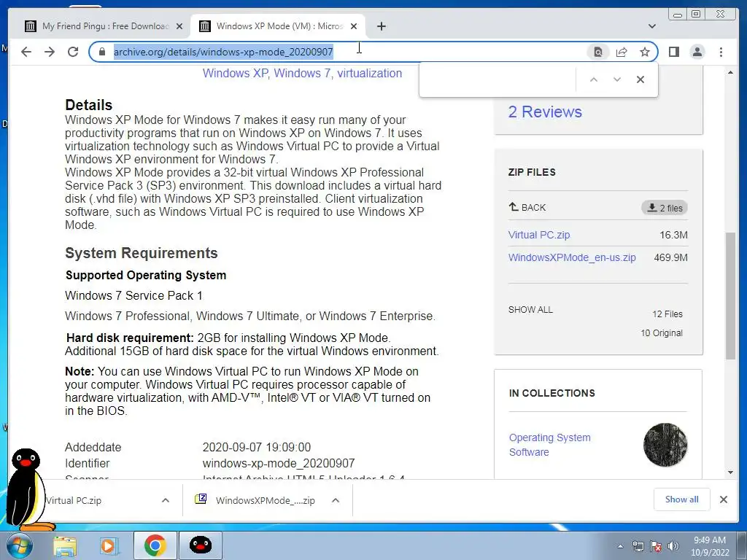Screen dimensions: 747x560
Task: Open a new tab
Action: 381,26
